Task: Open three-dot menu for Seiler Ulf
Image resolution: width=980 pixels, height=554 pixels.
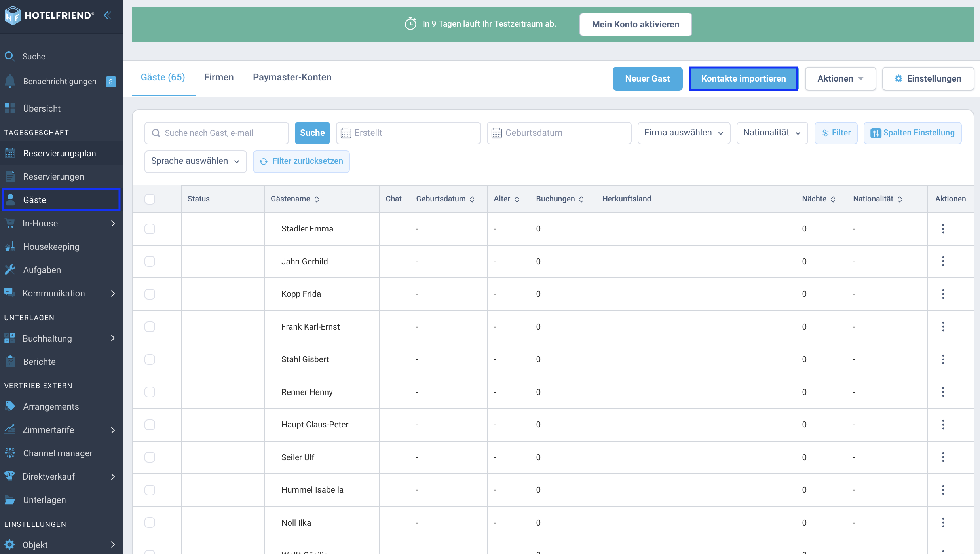Action: [943, 457]
